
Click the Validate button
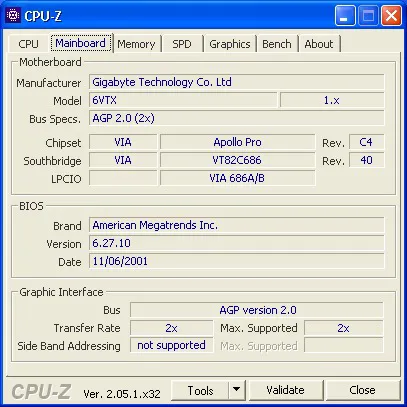click(x=286, y=390)
